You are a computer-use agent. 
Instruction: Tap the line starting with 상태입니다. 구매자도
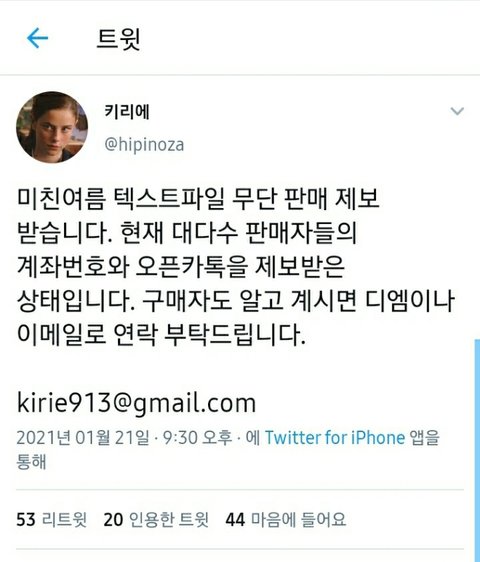[x=236, y=301]
